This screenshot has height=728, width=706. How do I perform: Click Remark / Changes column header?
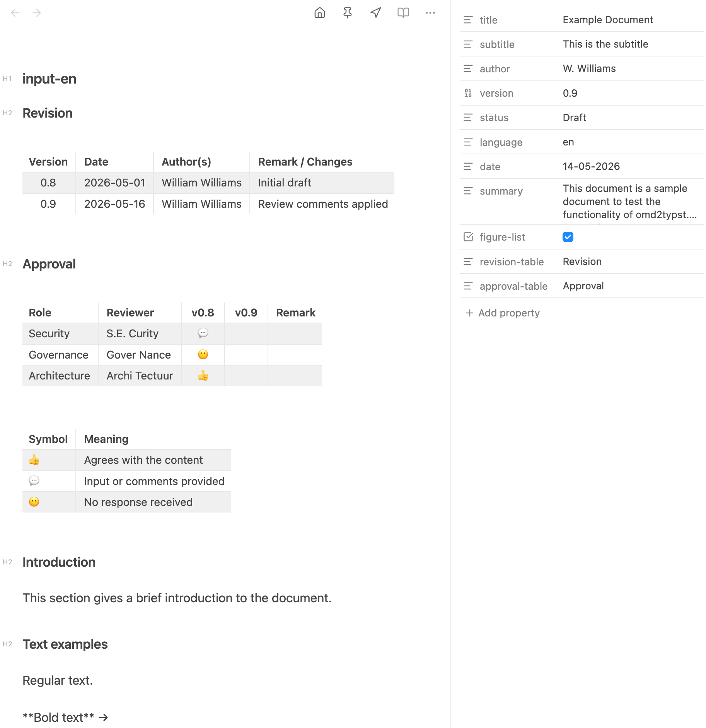(305, 162)
